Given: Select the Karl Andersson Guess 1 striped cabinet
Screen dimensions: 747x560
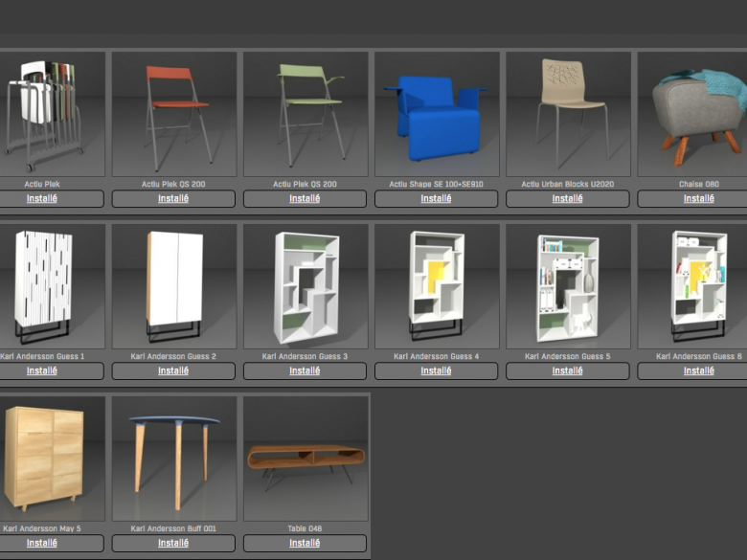Looking at the screenshot, I should point(52,286).
